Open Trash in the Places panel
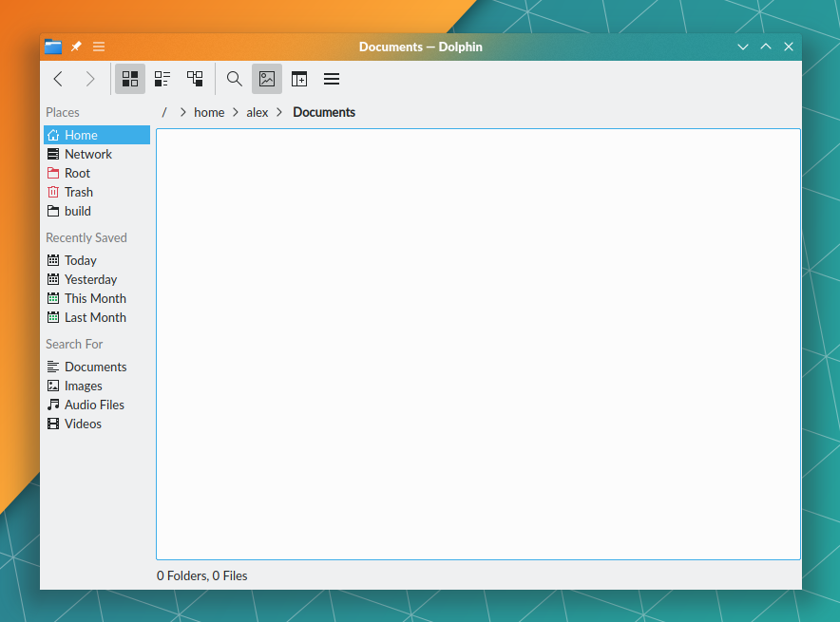The image size is (840, 622). [x=97, y=192]
